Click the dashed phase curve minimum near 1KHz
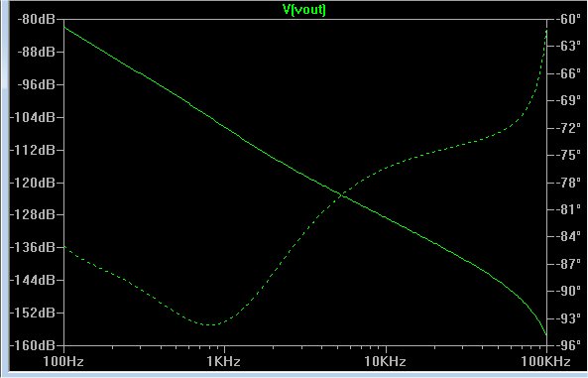This screenshot has width=588, height=378. click(x=210, y=324)
